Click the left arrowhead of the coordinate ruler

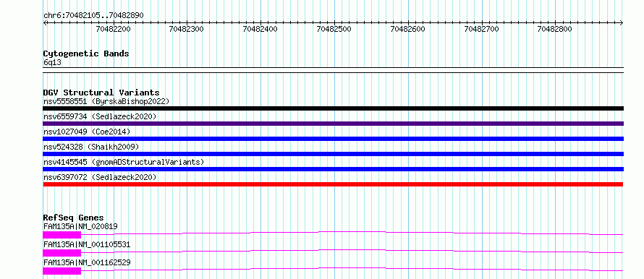coord(45,22)
